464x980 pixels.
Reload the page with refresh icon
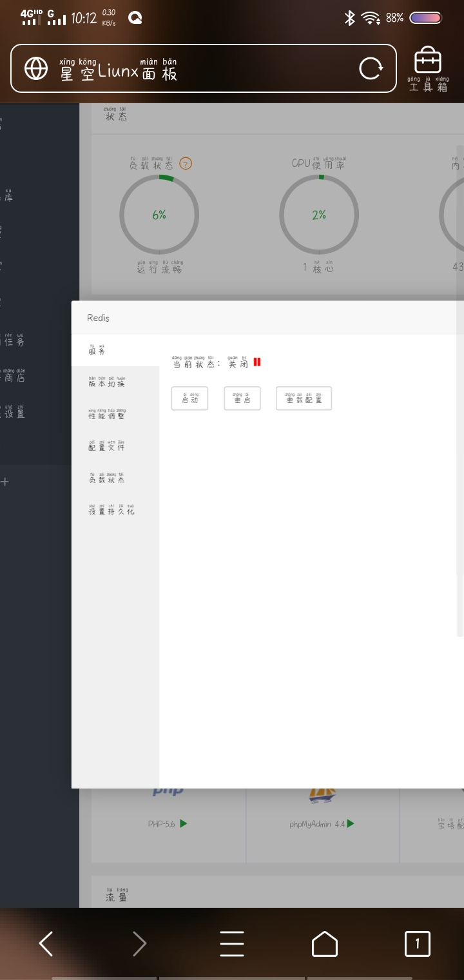pyautogui.click(x=371, y=68)
